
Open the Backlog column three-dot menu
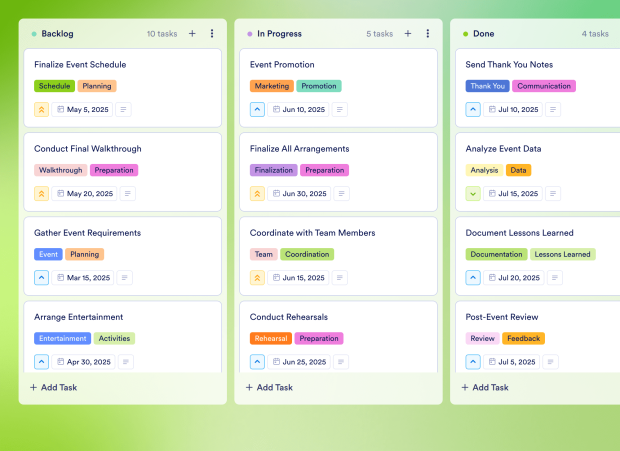point(212,33)
